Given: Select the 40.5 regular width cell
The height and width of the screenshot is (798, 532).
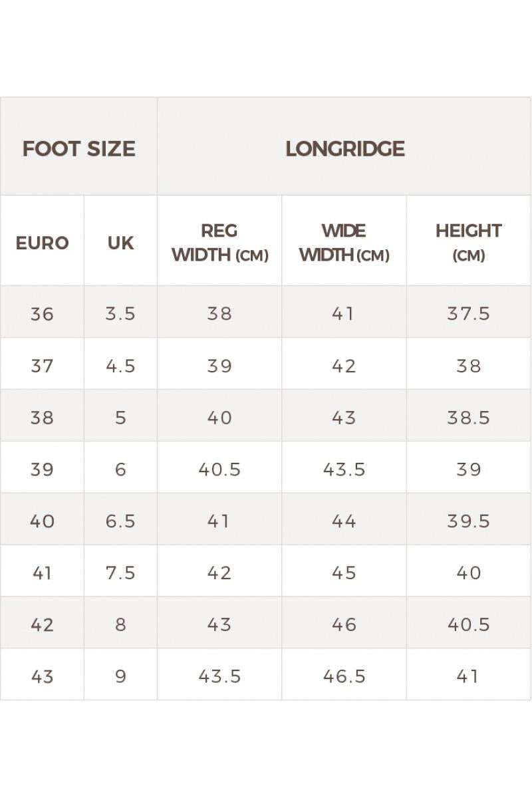Looking at the screenshot, I should click(219, 469).
